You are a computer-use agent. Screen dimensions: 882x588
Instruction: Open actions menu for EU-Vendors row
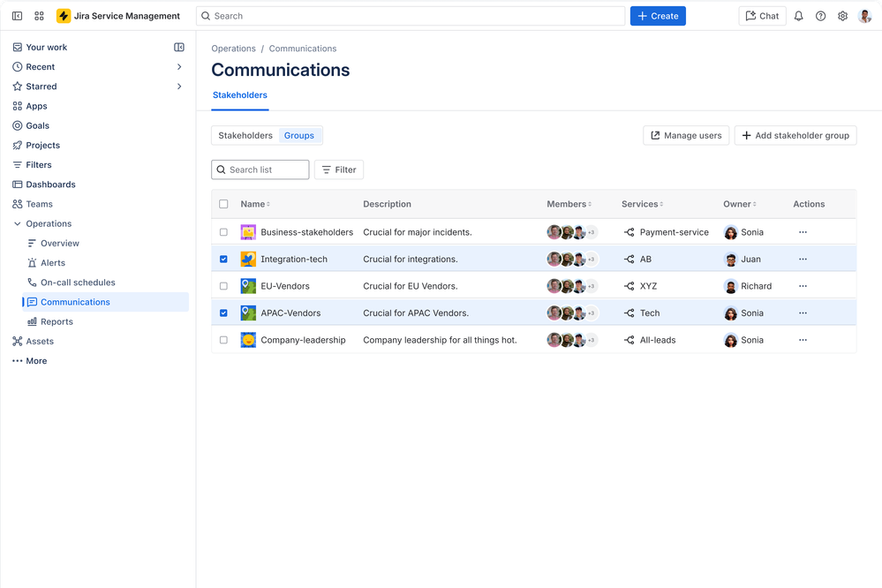coord(802,286)
